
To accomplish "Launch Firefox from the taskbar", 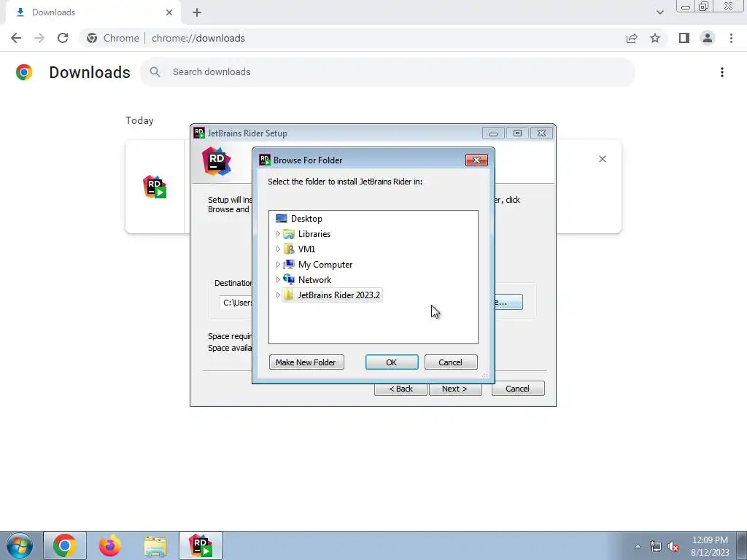I will tap(109, 545).
